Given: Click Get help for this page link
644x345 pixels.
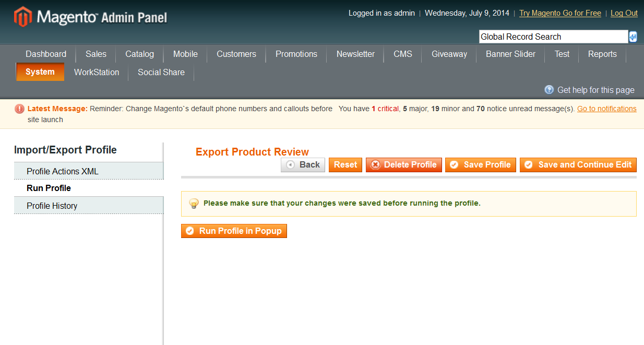Looking at the screenshot, I should (x=596, y=90).
